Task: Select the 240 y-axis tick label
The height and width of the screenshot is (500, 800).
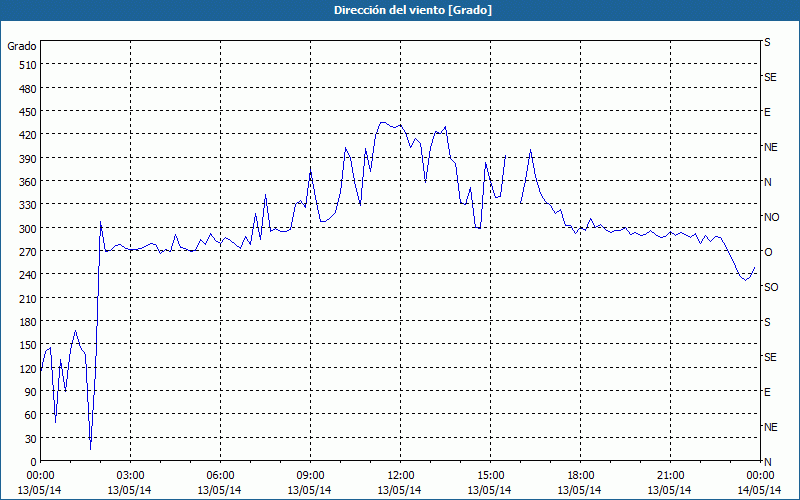Action: [28, 276]
